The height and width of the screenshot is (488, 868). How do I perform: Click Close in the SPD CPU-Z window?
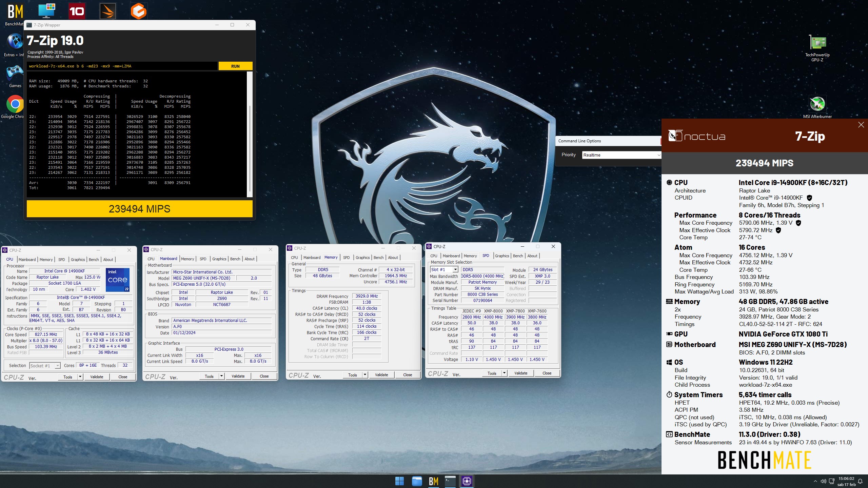tap(547, 373)
